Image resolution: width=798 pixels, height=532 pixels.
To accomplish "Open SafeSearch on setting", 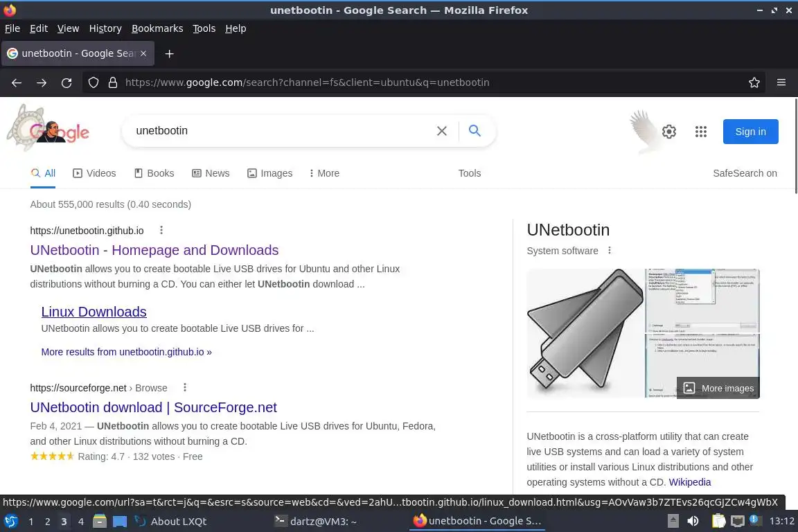I will [x=745, y=173].
